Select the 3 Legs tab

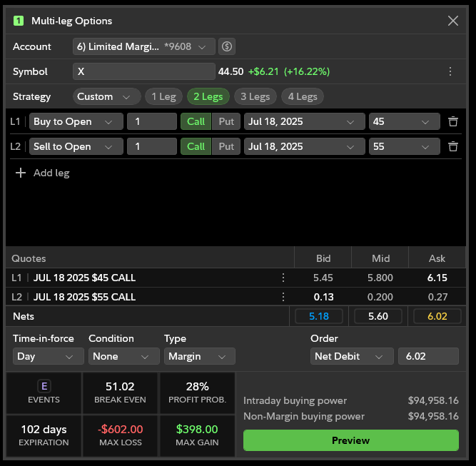point(255,96)
